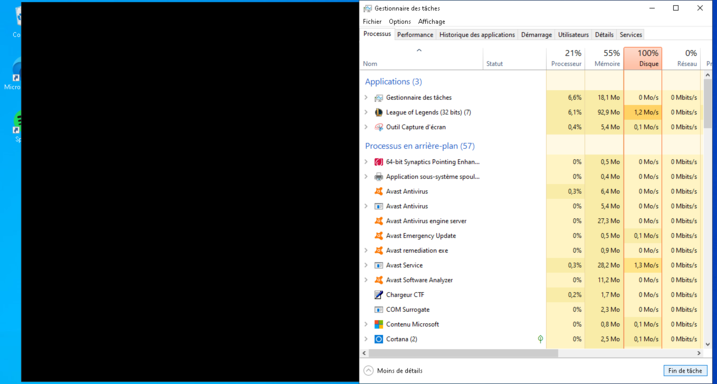Click the Avast Software Analyzer icon
Image resolution: width=717 pixels, height=384 pixels.
379,280
